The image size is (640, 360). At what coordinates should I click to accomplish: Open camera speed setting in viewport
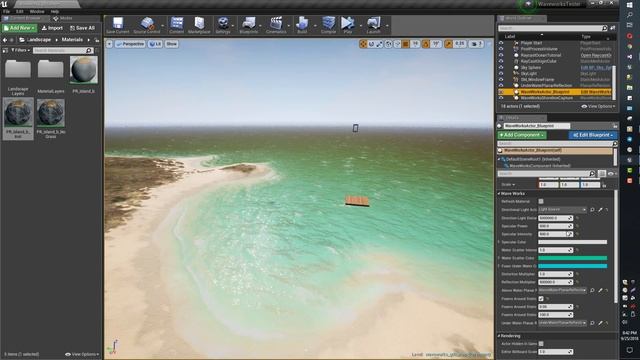click(x=476, y=44)
